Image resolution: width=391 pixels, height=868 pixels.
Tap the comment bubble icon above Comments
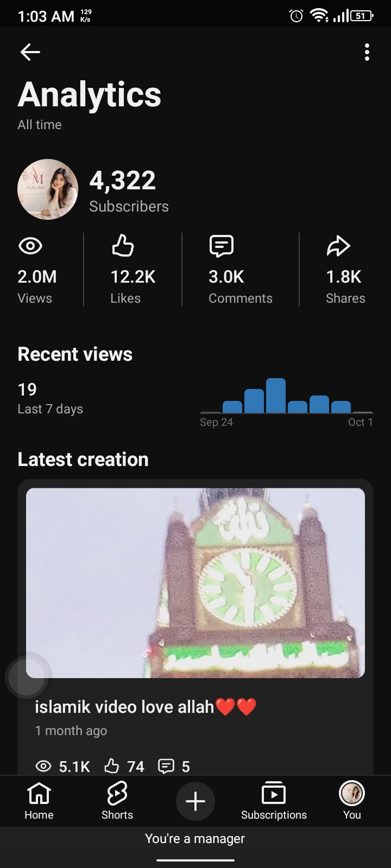tap(222, 246)
